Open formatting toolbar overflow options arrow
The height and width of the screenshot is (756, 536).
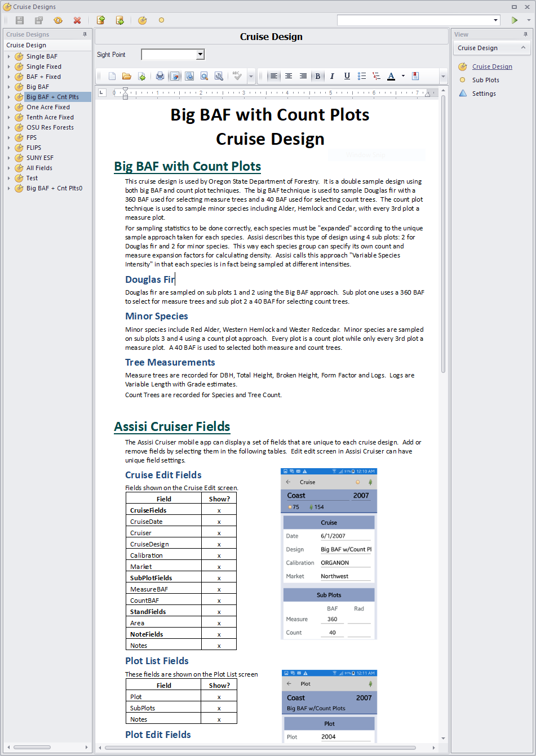444,76
